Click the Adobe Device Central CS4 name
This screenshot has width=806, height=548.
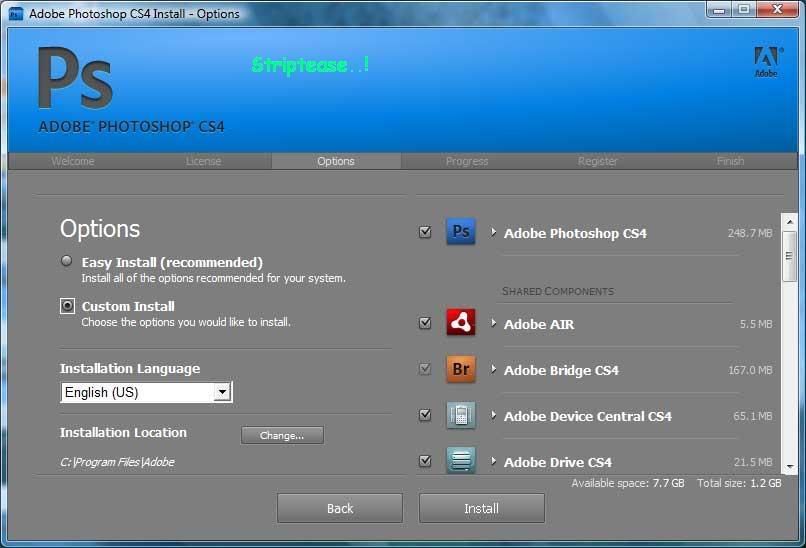[588, 416]
